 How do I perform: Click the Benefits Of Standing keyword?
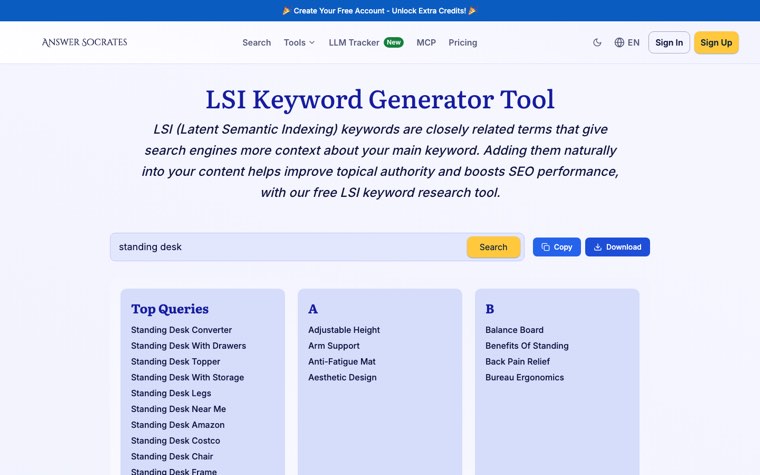527,346
